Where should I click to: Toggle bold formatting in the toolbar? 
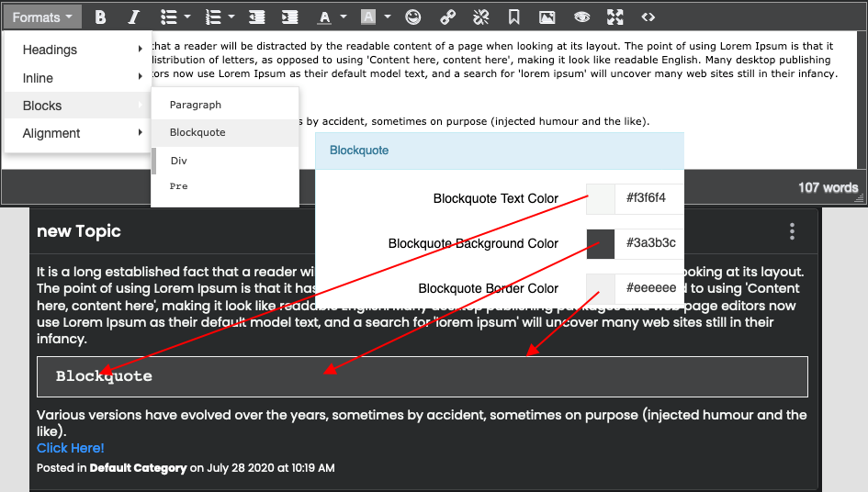[x=100, y=17]
